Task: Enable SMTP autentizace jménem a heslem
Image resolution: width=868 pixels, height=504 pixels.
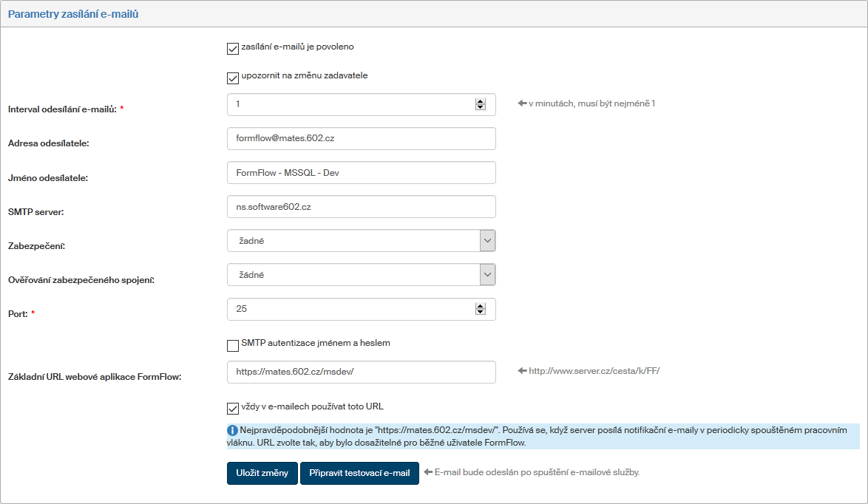Action: point(233,345)
